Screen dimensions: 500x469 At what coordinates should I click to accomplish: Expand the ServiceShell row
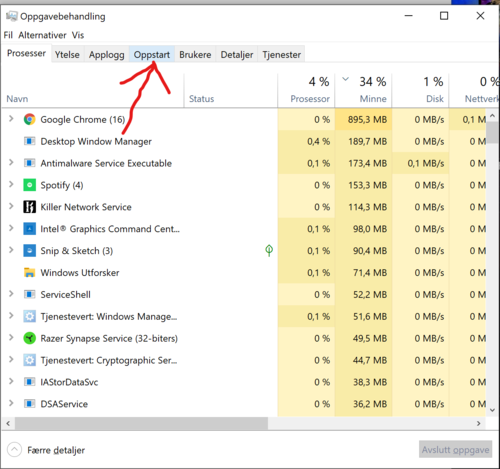(11, 294)
